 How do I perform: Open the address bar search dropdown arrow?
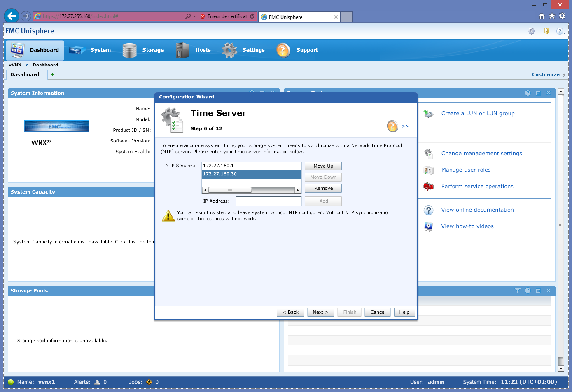[x=194, y=16]
